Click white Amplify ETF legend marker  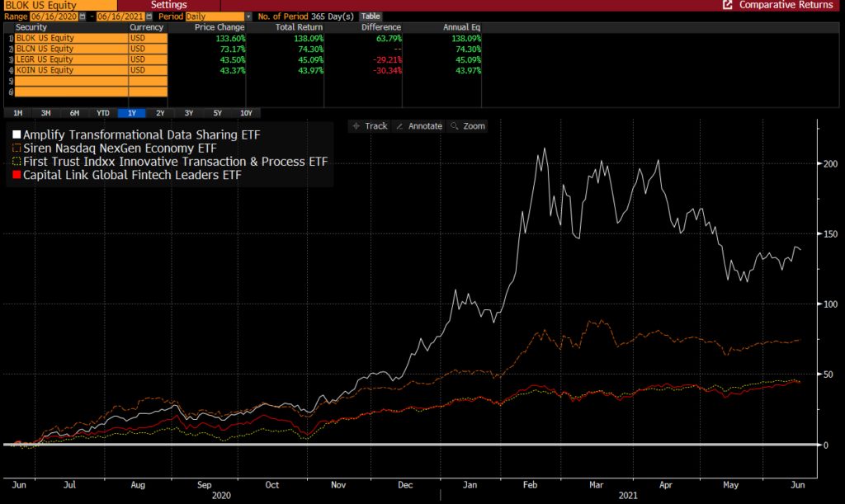(x=17, y=134)
